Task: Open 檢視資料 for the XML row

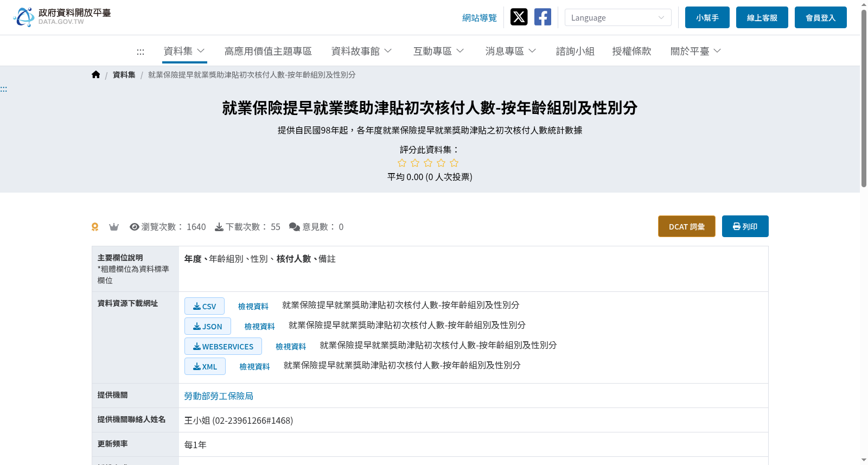Action: 255,367
